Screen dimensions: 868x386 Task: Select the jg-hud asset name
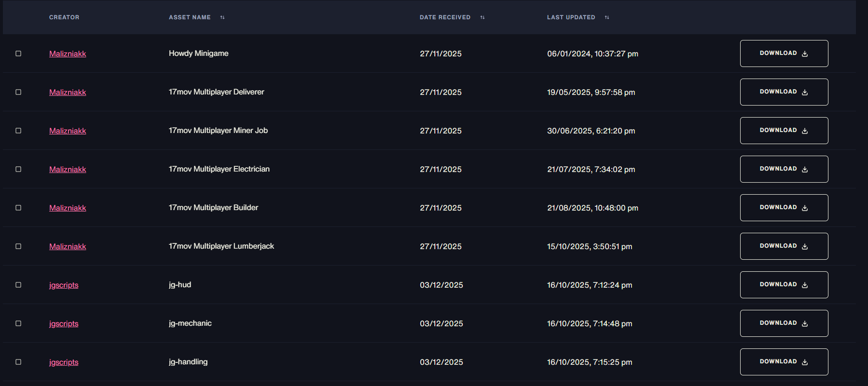[180, 285]
